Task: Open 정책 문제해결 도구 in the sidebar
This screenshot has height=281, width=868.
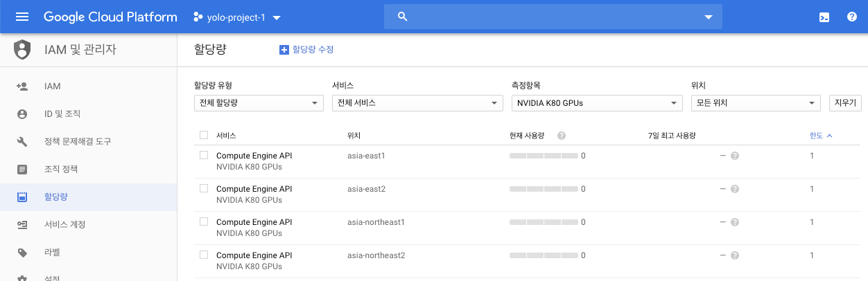Action: pos(88,142)
